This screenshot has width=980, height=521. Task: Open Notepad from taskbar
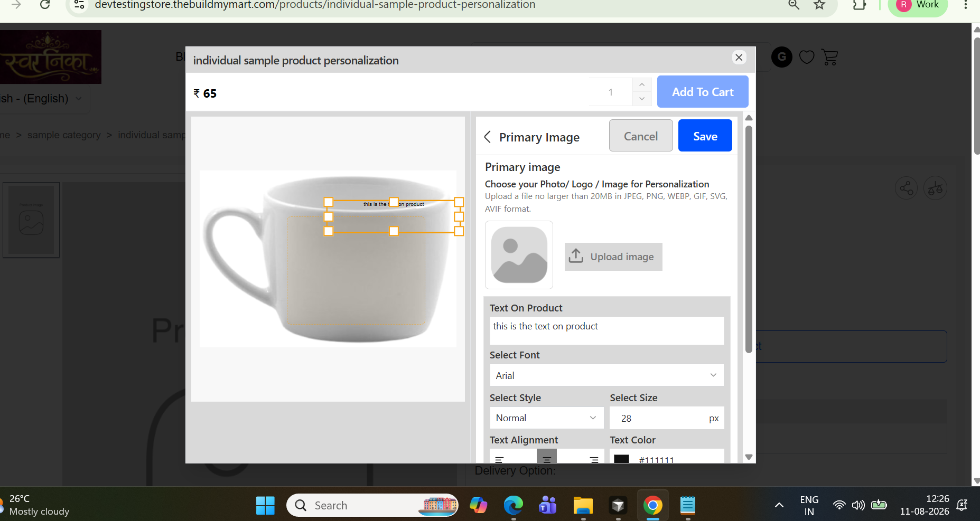688,506
